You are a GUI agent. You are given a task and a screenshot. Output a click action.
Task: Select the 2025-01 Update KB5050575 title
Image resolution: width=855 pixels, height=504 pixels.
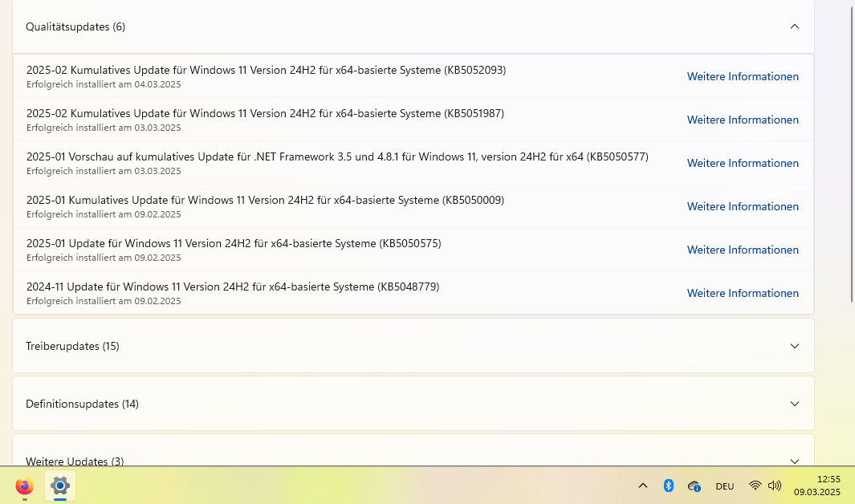tap(234, 243)
